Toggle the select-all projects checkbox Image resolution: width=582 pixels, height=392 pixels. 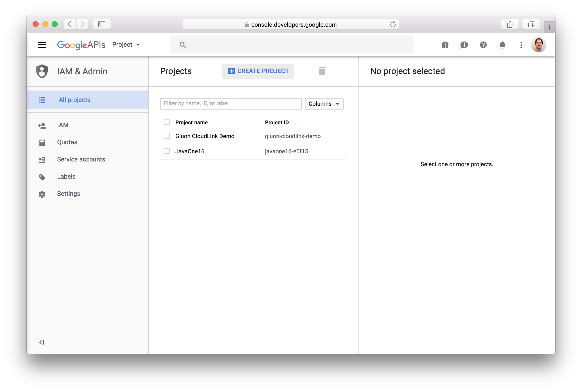[x=167, y=122]
